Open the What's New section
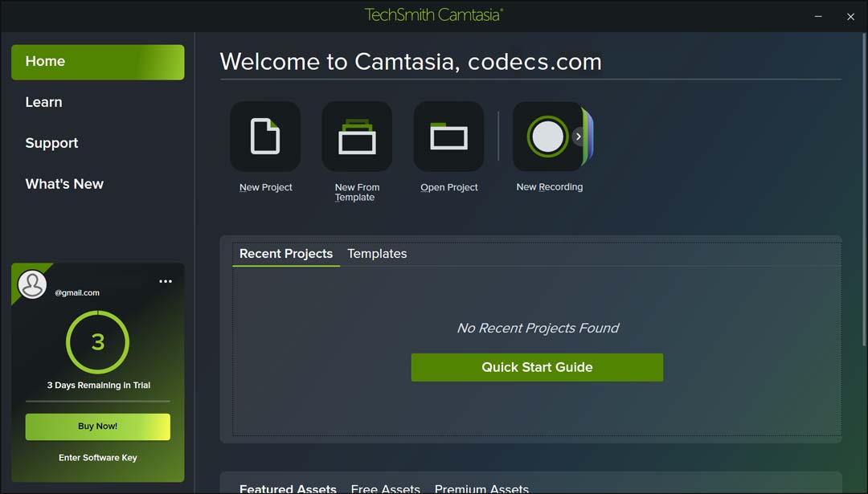Screen dimensions: 868x494 (x=64, y=184)
